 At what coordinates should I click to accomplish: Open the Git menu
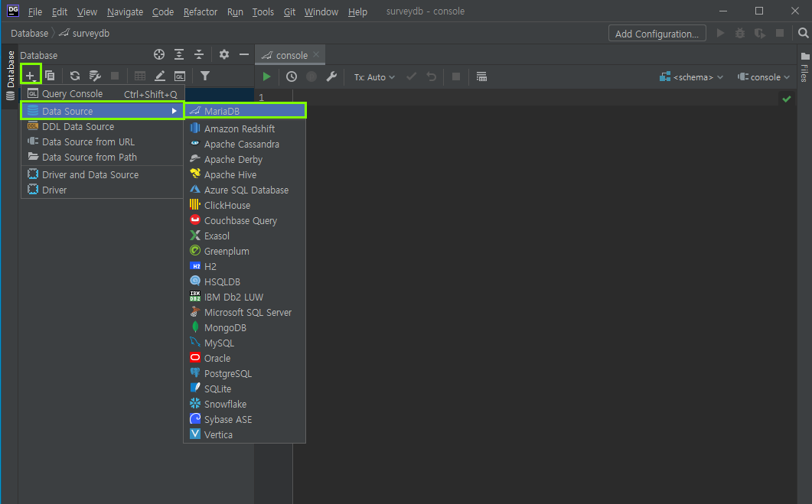289,11
